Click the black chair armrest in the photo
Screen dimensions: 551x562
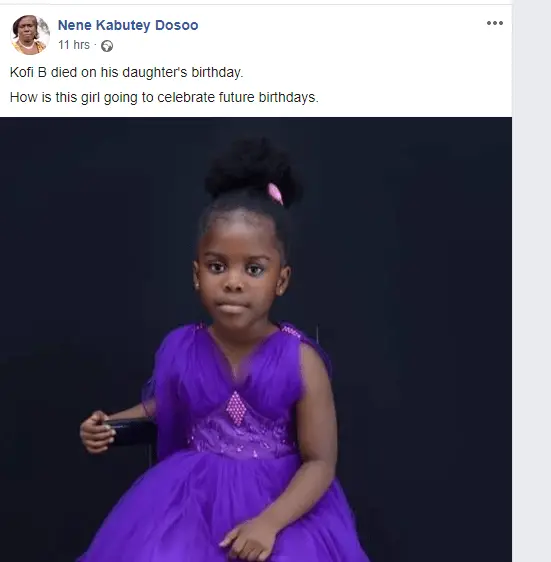pyautogui.click(x=131, y=432)
